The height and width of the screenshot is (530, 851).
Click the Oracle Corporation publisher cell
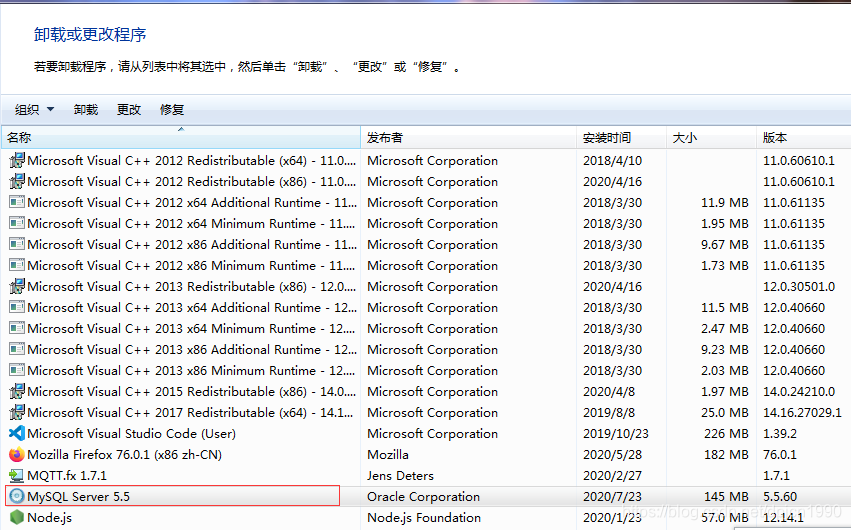[423, 496]
